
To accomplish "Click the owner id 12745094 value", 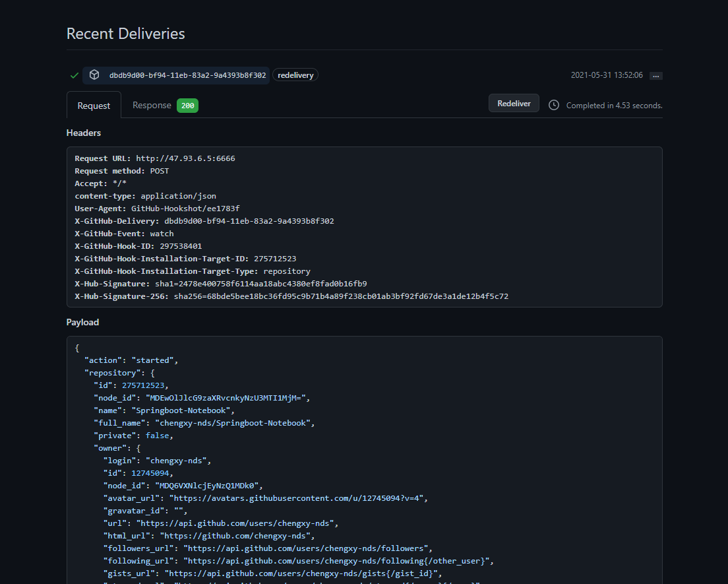I will pyautogui.click(x=150, y=473).
